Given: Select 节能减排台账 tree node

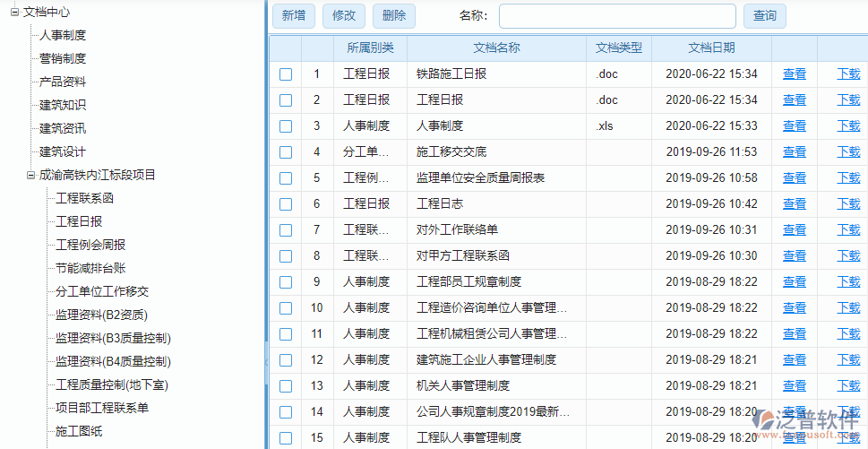Looking at the screenshot, I should point(90,268).
